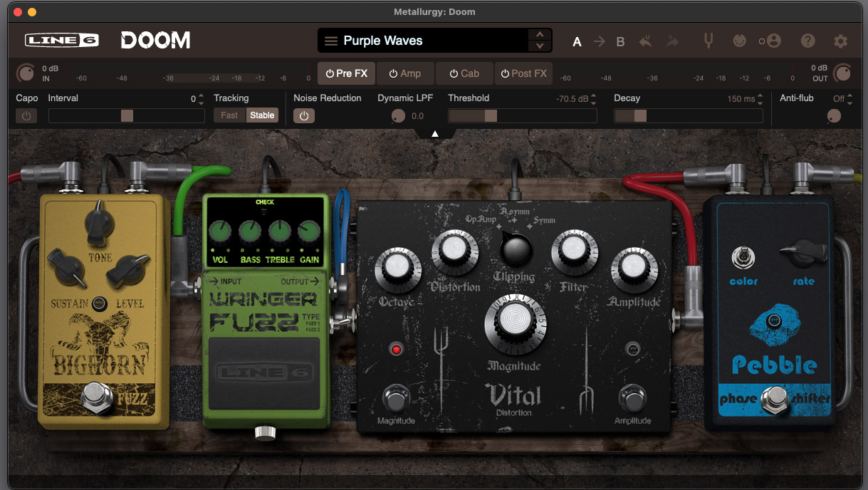The image size is (868, 490).
Task: Copy A to B with arrow
Action: 599,42
